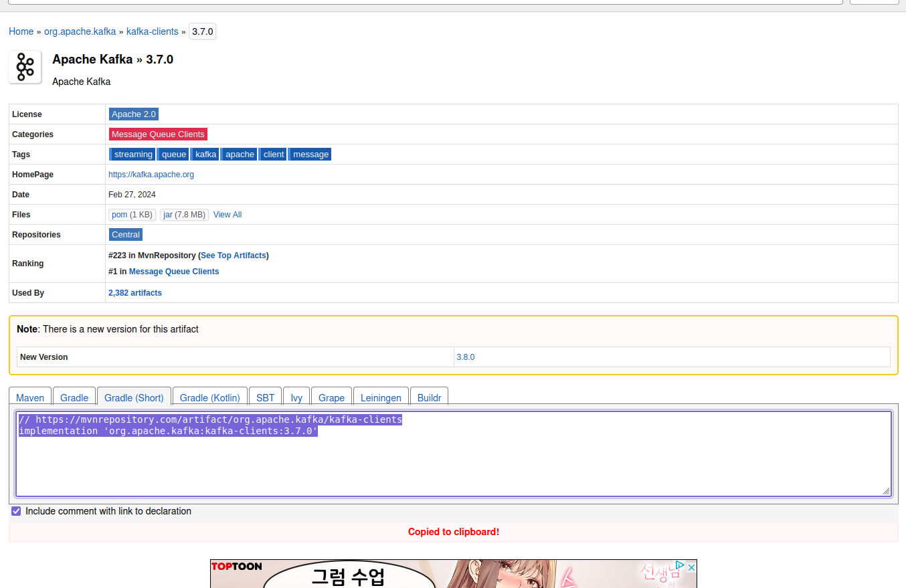Click the client tag
The width and height of the screenshot is (906, 588).
pos(274,154)
